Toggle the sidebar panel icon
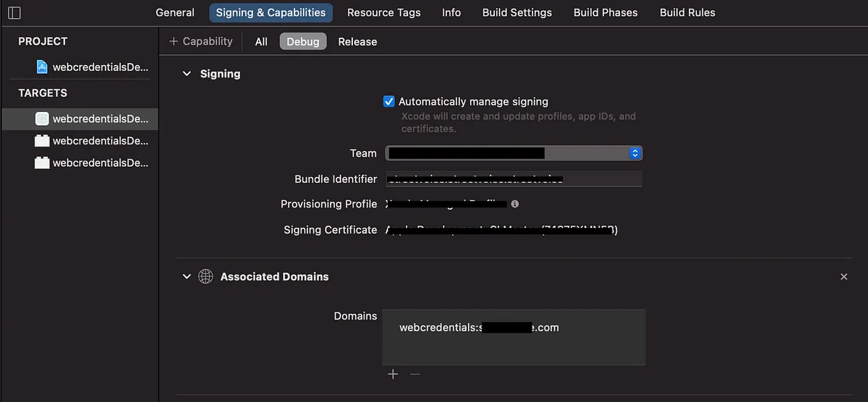 click(x=14, y=12)
